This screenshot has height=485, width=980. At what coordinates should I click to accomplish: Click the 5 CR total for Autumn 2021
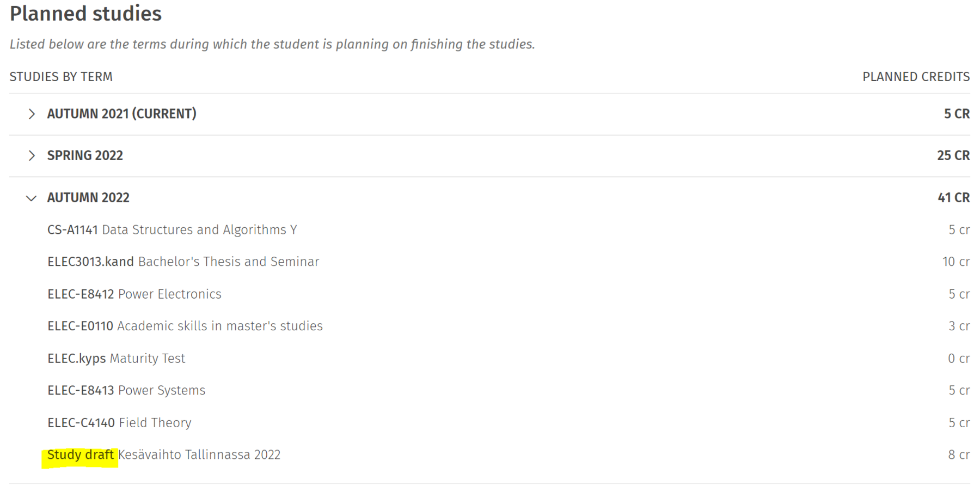point(957,114)
